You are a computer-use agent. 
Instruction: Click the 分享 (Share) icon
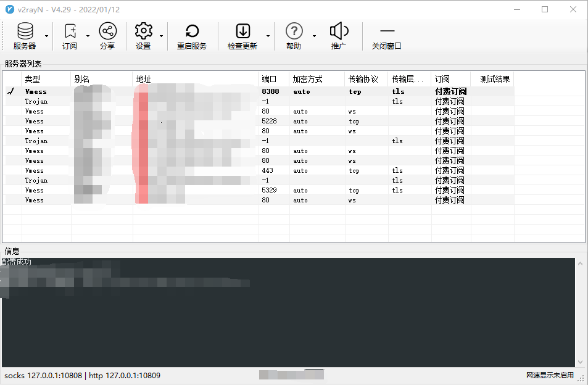point(107,36)
